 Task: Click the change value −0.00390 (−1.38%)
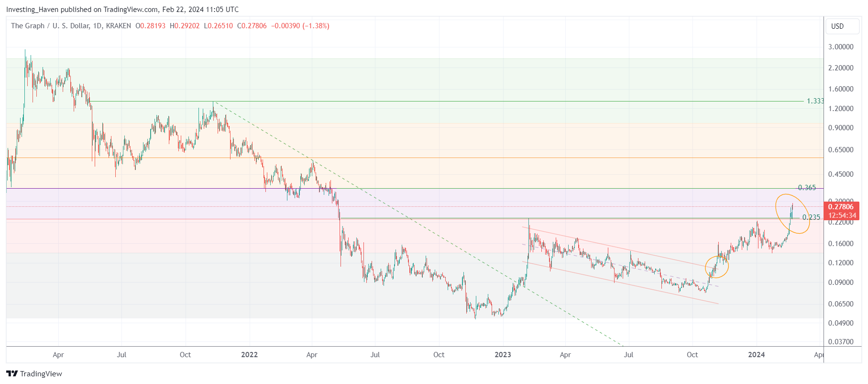[x=300, y=26]
